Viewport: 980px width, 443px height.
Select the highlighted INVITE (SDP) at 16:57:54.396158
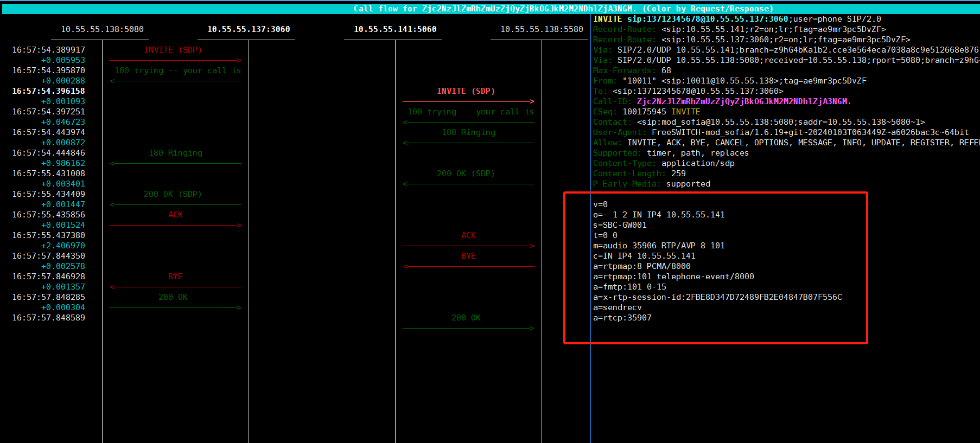coord(466,91)
